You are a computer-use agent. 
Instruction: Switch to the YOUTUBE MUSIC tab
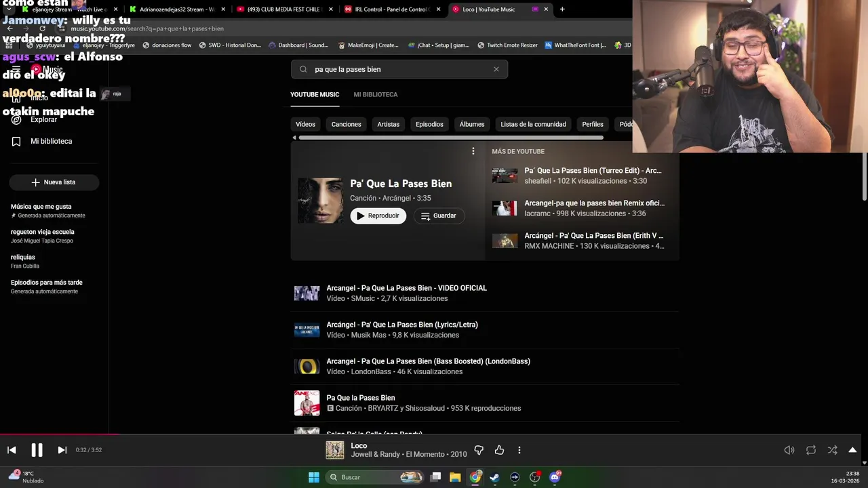pyautogui.click(x=315, y=94)
